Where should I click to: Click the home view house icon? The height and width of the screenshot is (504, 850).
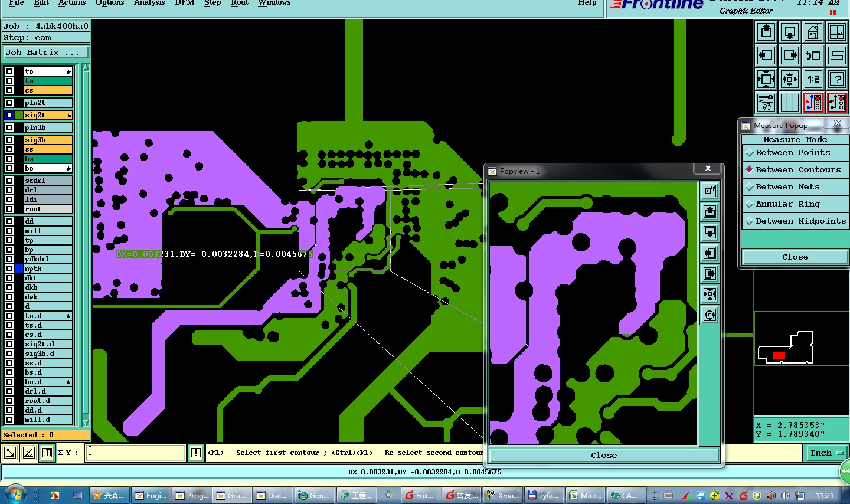click(x=813, y=32)
